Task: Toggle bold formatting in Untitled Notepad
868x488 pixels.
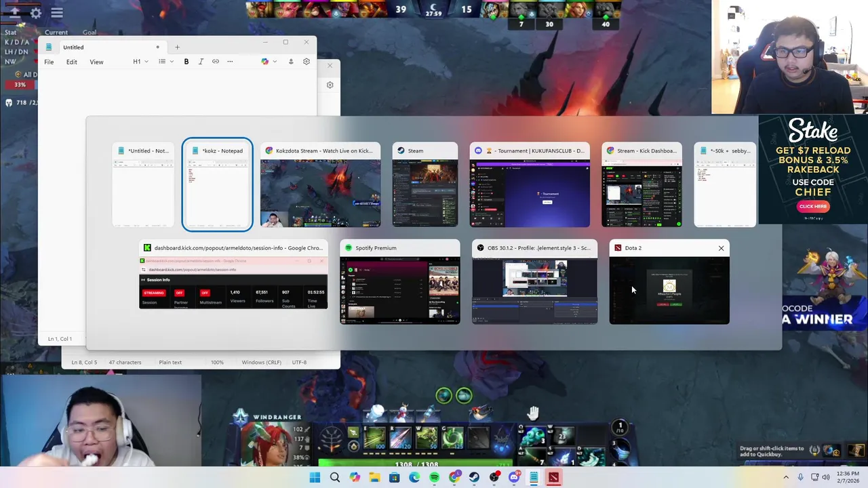Action: coord(186,62)
